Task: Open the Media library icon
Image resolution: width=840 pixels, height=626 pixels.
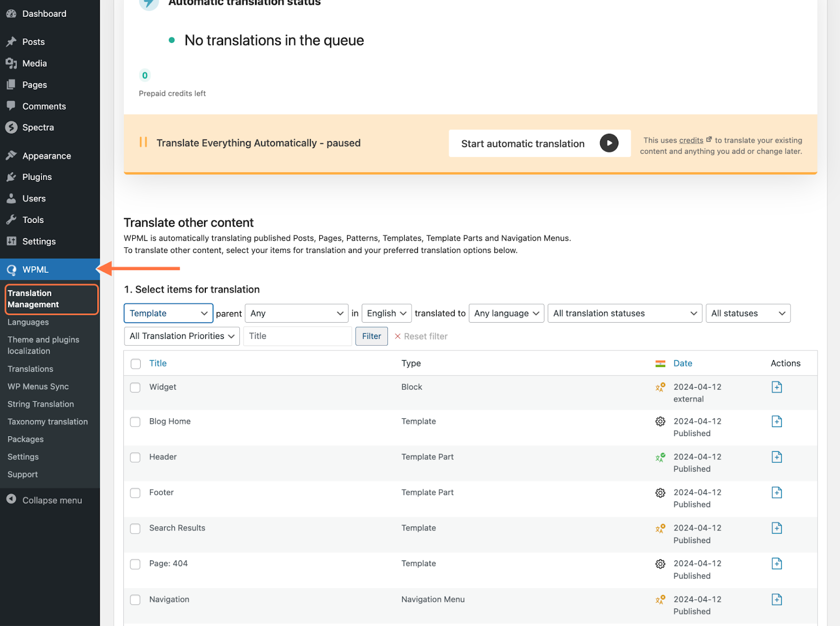Action: coord(11,63)
